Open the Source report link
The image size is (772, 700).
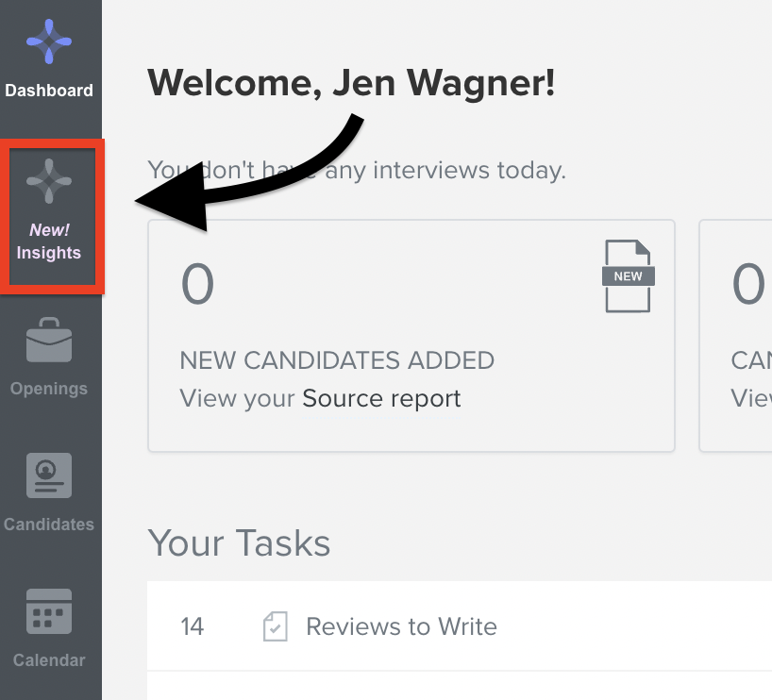coord(381,398)
